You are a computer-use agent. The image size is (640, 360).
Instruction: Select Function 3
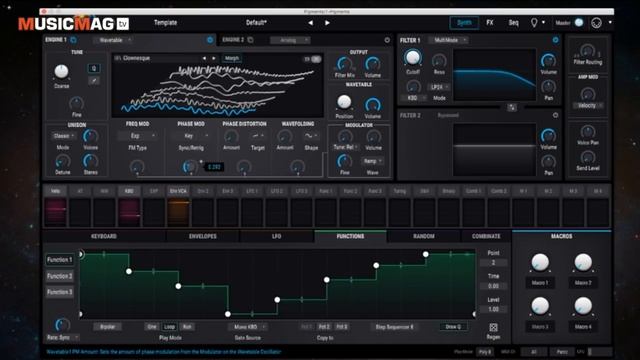point(60,292)
